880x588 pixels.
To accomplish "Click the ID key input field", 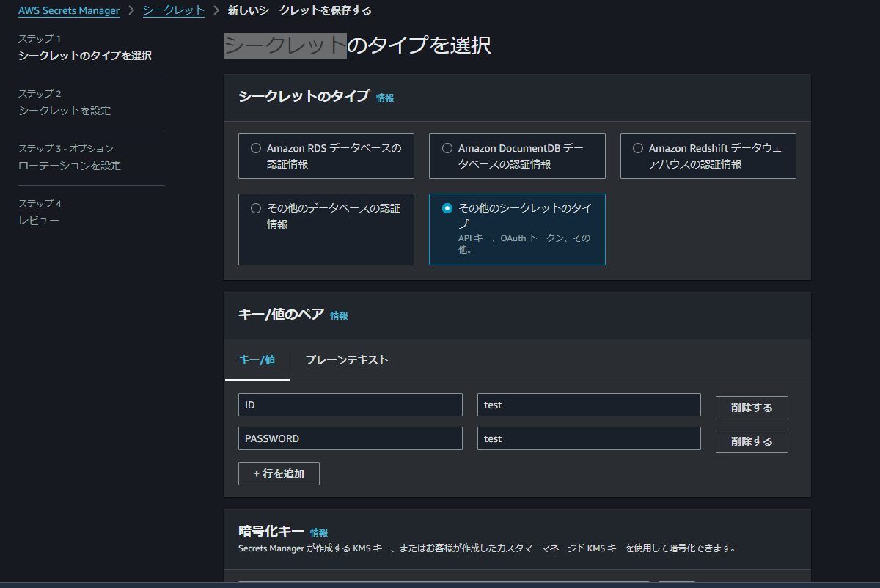I will click(351, 405).
